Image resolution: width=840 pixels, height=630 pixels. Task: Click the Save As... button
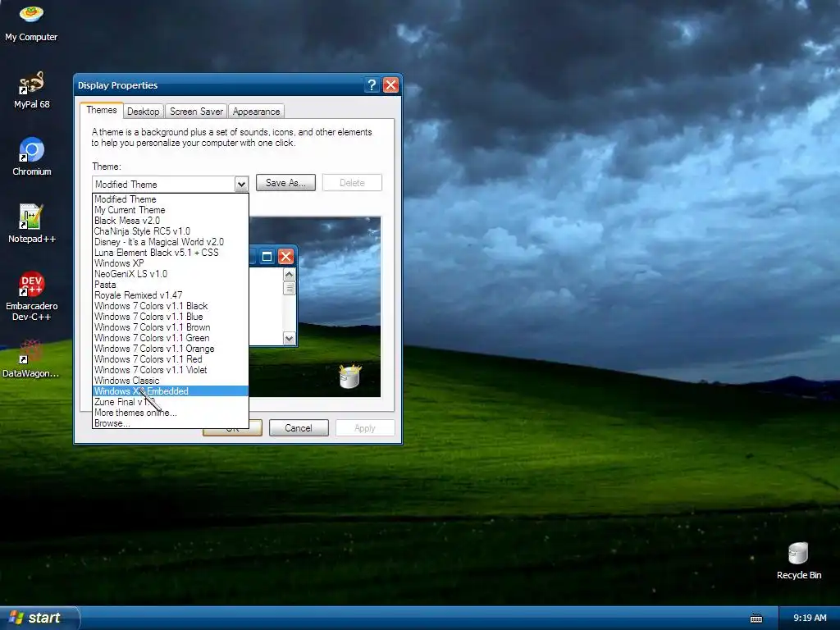click(285, 183)
